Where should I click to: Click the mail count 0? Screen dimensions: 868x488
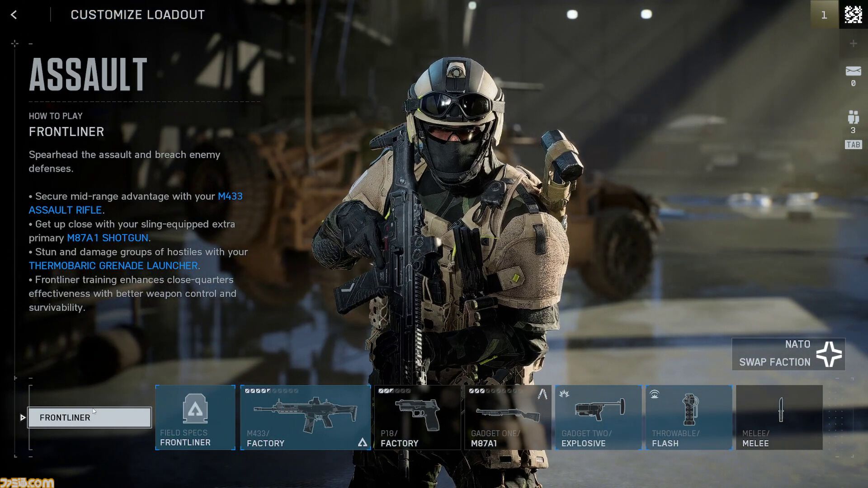[x=853, y=84]
